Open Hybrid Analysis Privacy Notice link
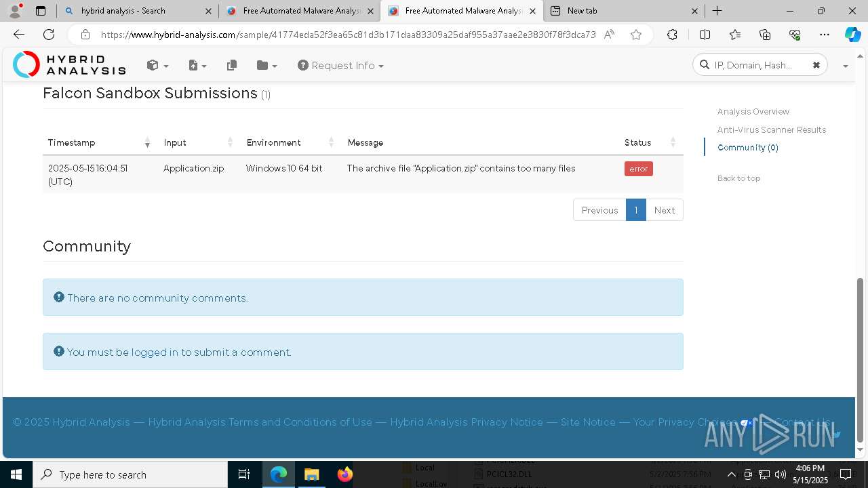 467,422
